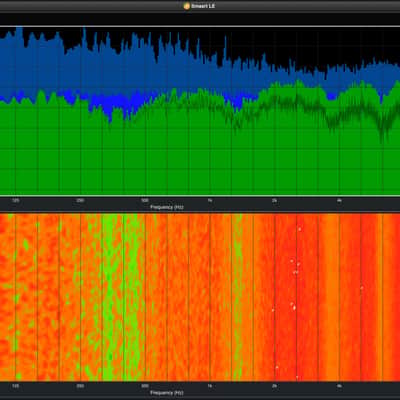Click the orange Smaart LE title bar icon
This screenshot has width=400, height=400.
coord(187,6)
